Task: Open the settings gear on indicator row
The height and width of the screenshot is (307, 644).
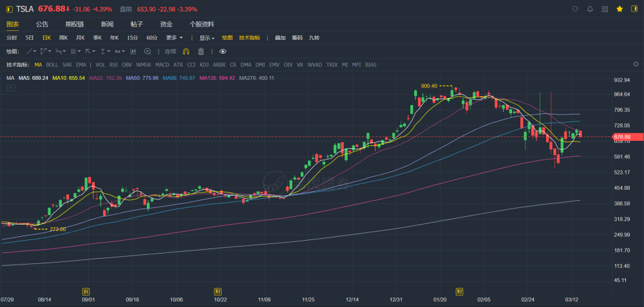Action: (x=636, y=64)
